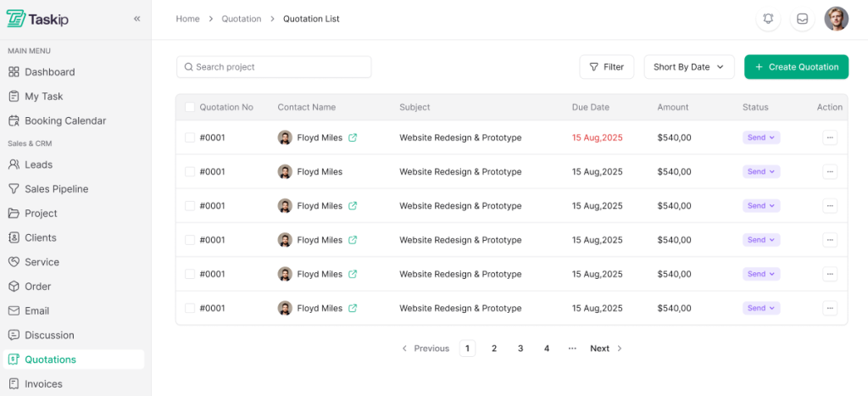Click the Create Quotation button

coord(796,67)
